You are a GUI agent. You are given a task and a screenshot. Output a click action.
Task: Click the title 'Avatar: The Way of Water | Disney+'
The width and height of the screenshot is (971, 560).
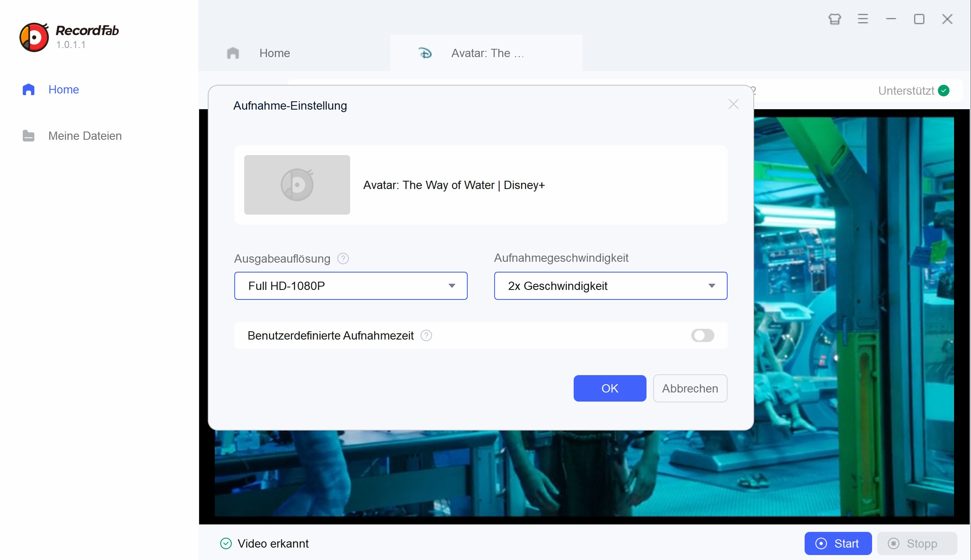coord(454,185)
